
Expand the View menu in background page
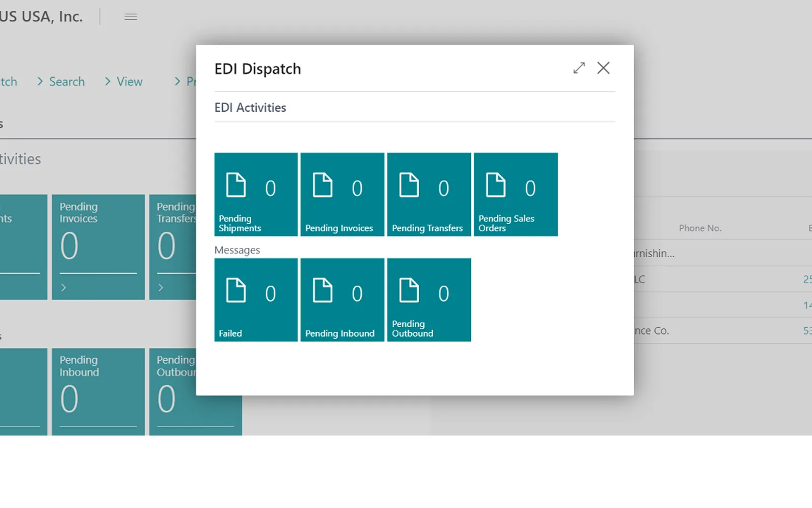coord(123,82)
